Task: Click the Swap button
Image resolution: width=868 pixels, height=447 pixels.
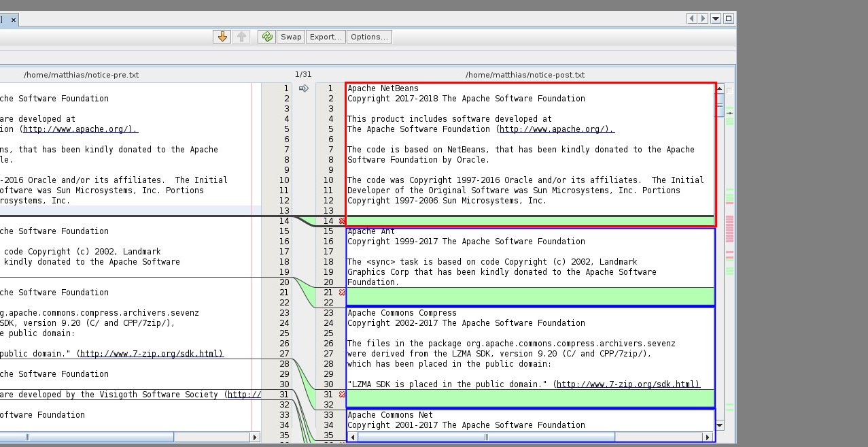Action: point(291,37)
